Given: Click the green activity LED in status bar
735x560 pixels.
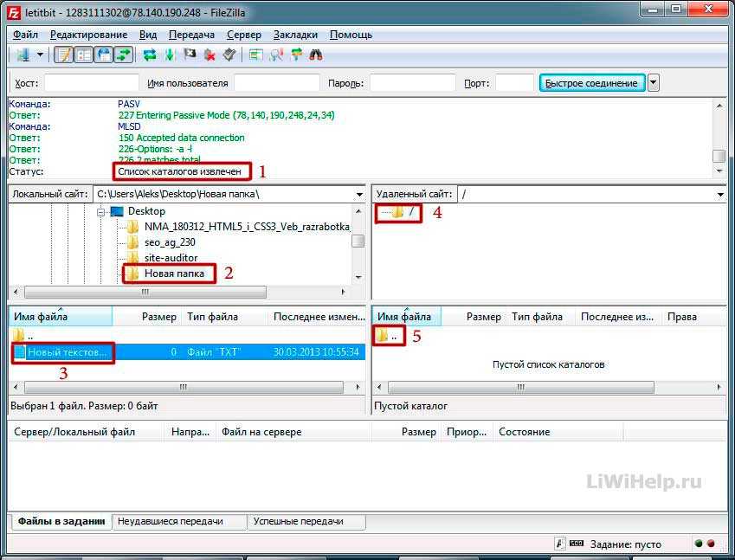Looking at the screenshot, I should (699, 544).
